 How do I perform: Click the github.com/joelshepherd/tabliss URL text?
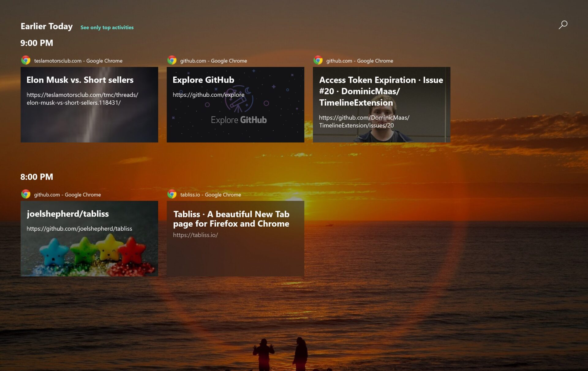[79, 228]
